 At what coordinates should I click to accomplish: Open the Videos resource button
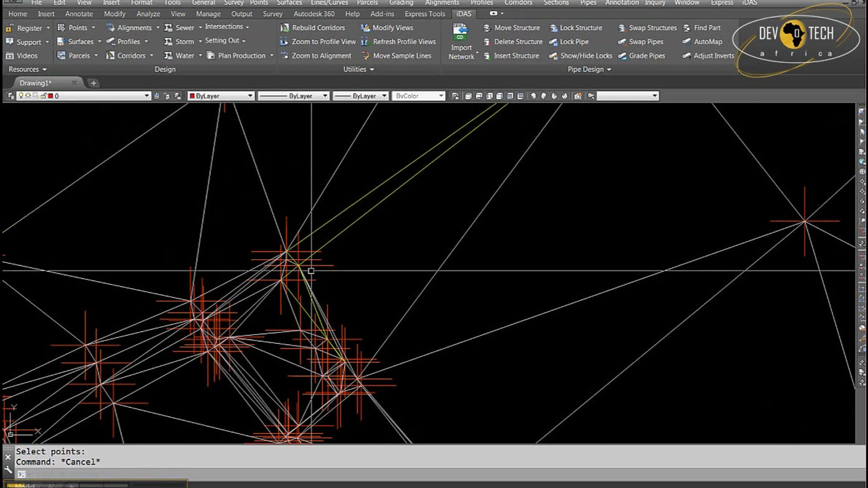coord(22,55)
